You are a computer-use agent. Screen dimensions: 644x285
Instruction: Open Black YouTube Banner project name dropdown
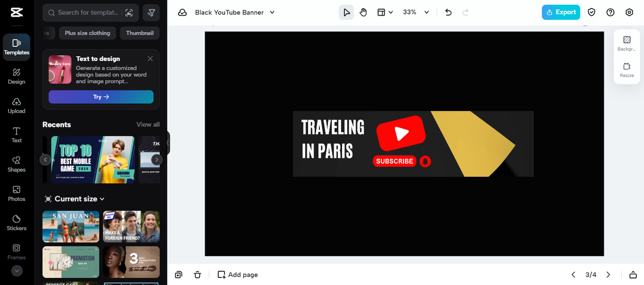pyautogui.click(x=235, y=13)
